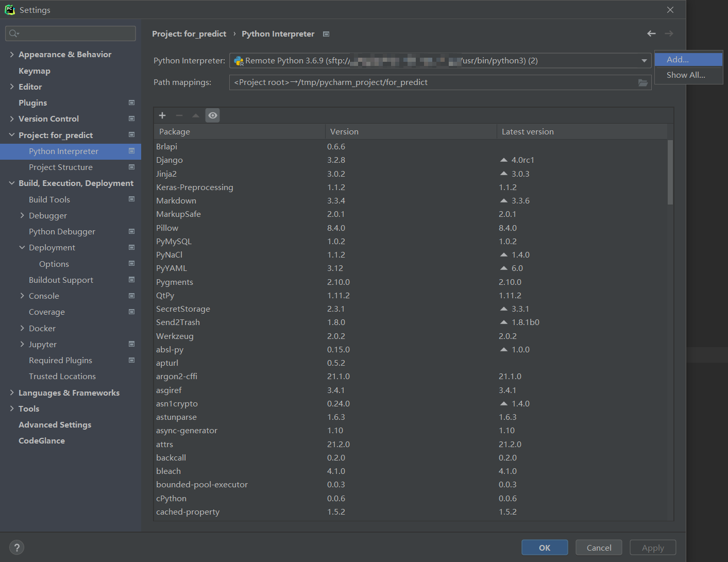Viewport: 728px width, 562px height.
Task: Sort by the Package column header
Action: tap(240, 132)
